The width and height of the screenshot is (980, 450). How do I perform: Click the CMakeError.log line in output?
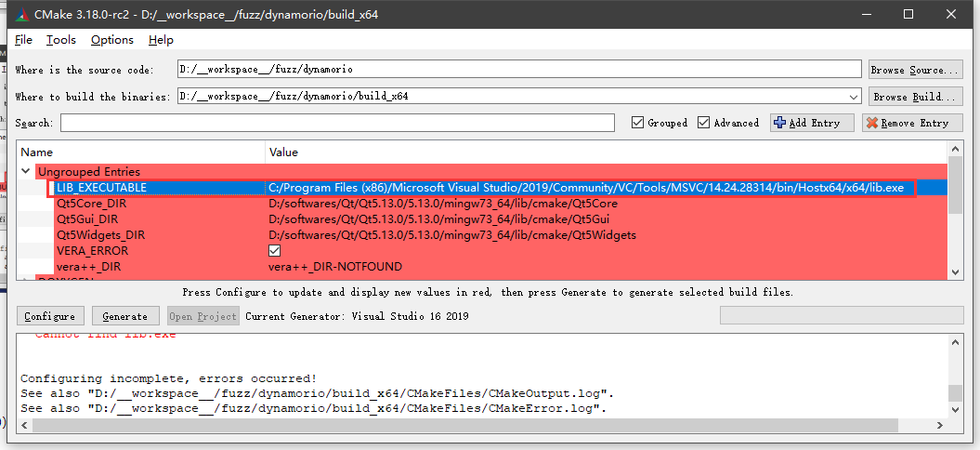314,409
